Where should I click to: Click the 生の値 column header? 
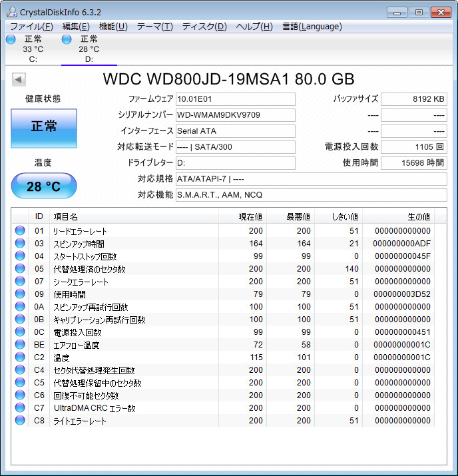pos(398,216)
